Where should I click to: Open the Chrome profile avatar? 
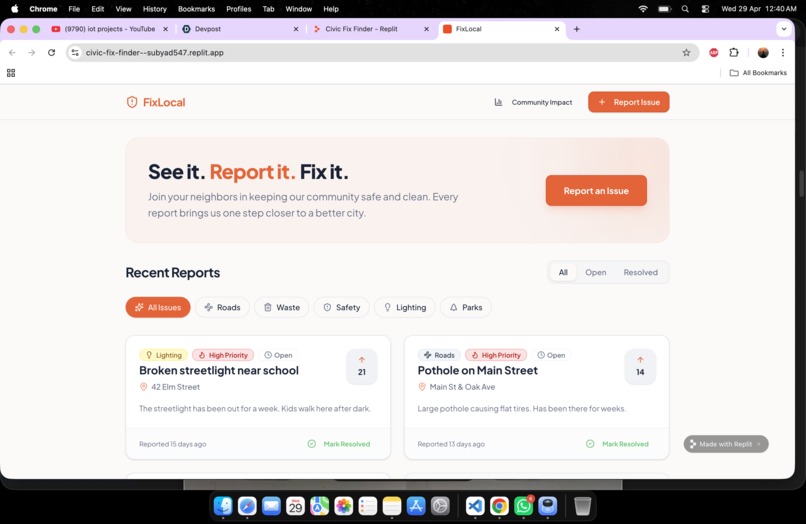click(x=763, y=52)
